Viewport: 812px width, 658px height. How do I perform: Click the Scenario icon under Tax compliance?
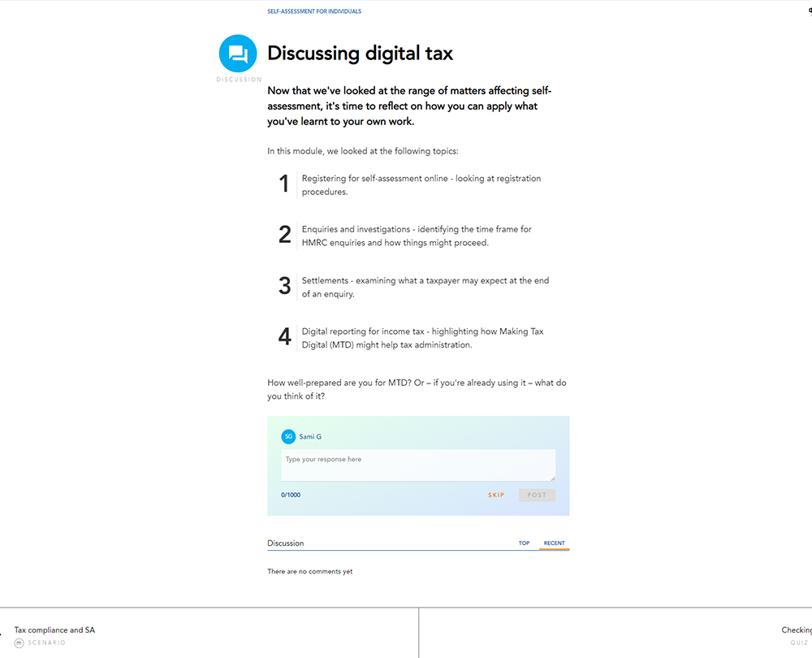(x=19, y=643)
